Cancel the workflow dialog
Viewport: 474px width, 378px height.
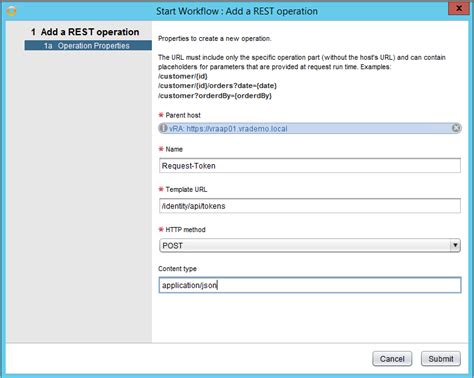pyautogui.click(x=392, y=359)
